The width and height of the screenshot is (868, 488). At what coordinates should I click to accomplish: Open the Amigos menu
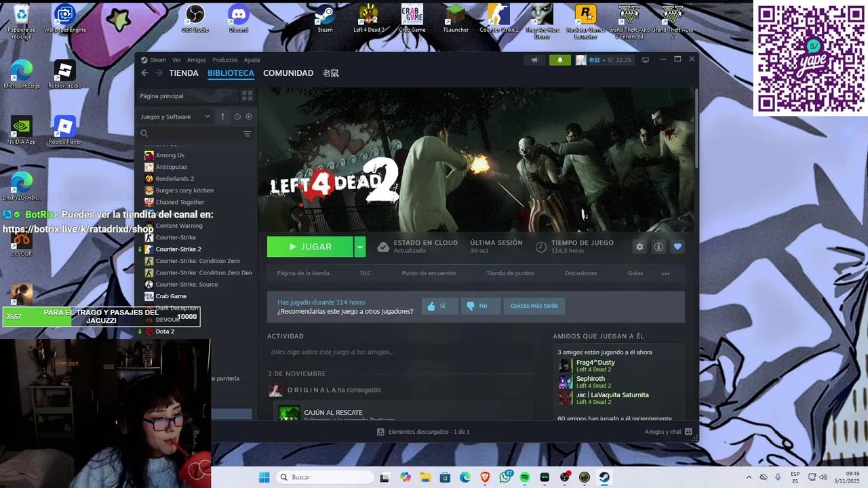coord(196,60)
